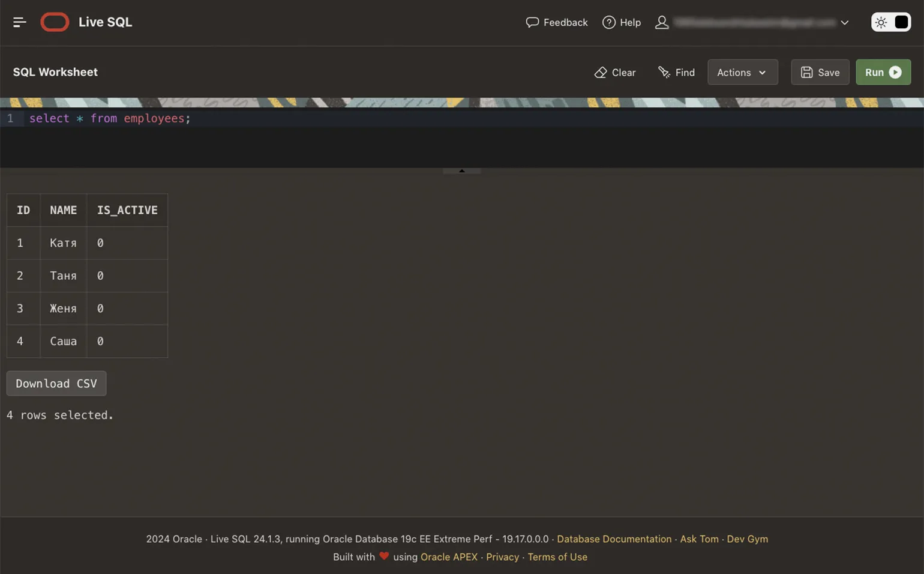Open the hamburger navigation menu
The height and width of the screenshot is (574, 924).
pos(19,22)
